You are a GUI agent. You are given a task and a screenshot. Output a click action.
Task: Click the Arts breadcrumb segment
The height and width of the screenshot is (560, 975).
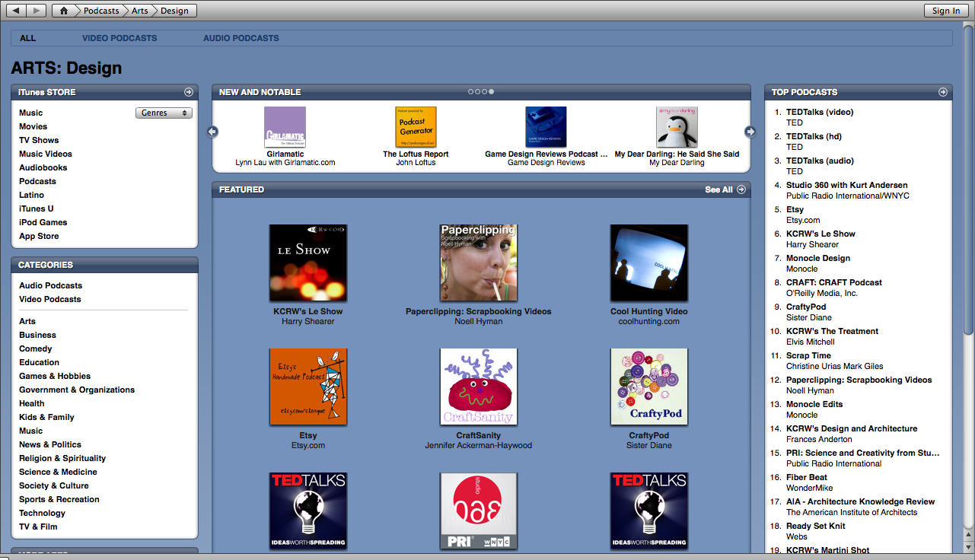[140, 11]
